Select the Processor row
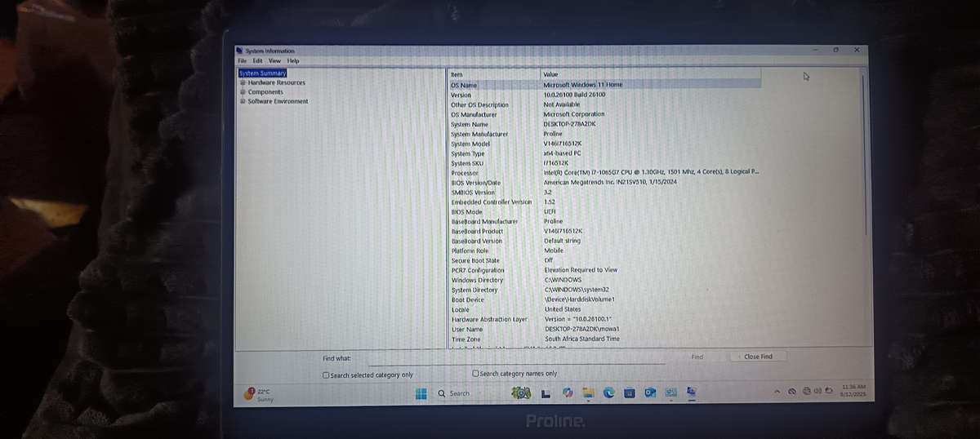 pyautogui.click(x=604, y=173)
